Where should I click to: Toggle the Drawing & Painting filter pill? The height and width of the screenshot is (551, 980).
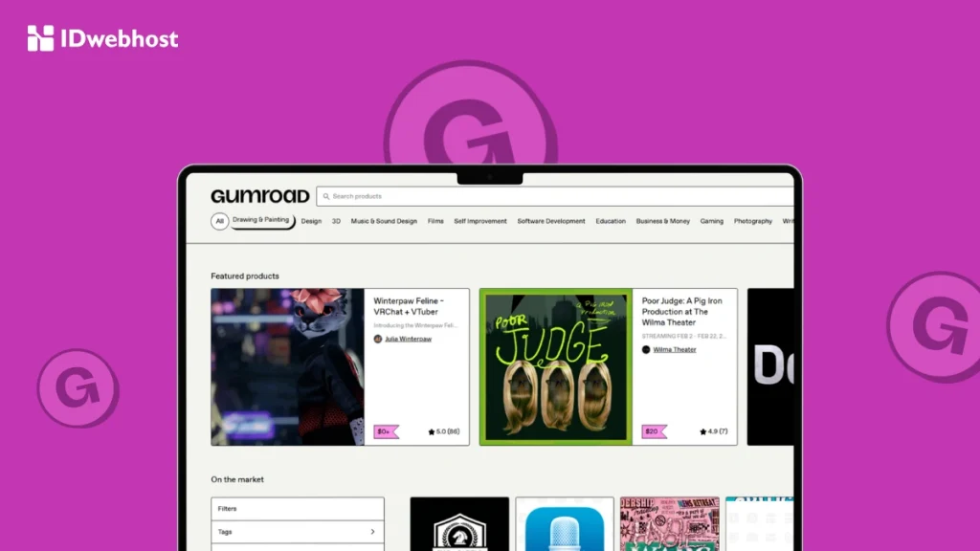point(259,220)
